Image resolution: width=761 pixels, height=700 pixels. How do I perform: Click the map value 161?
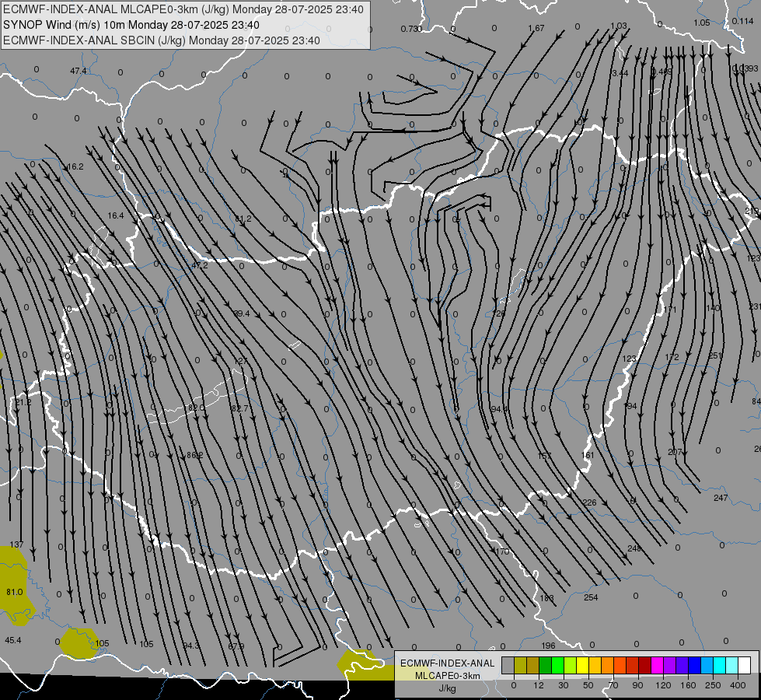tap(587, 455)
